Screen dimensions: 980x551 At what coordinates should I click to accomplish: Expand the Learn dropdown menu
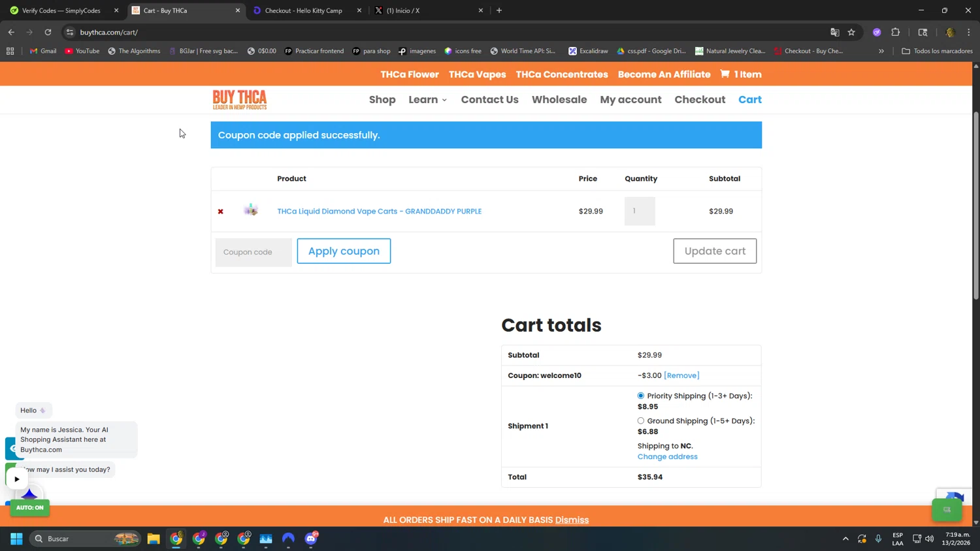tap(428, 100)
